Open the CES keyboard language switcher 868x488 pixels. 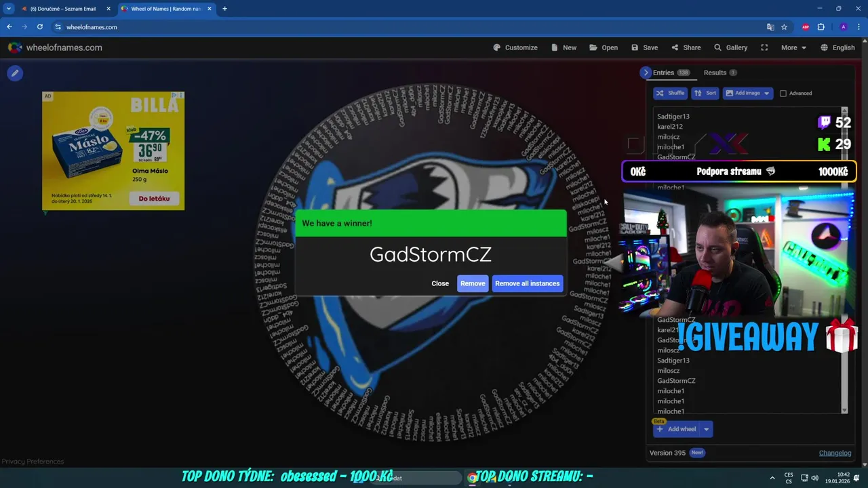[x=789, y=478]
